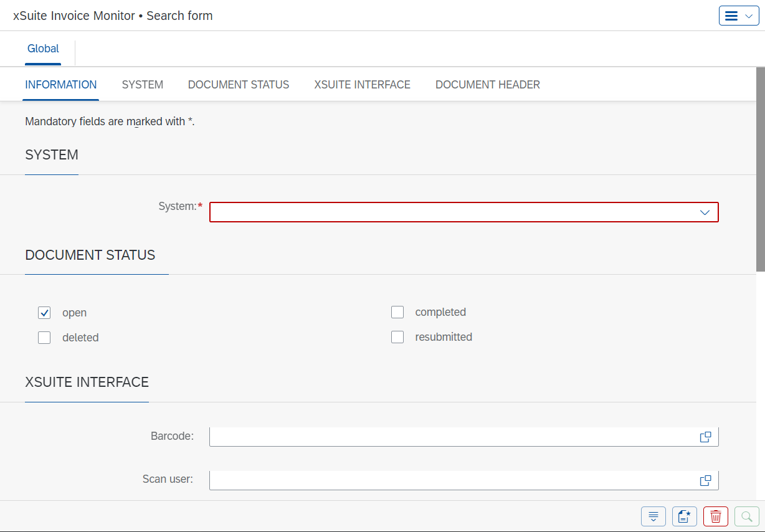Open the SYSTEM section via its tab
The width and height of the screenshot is (765, 532).
click(142, 84)
